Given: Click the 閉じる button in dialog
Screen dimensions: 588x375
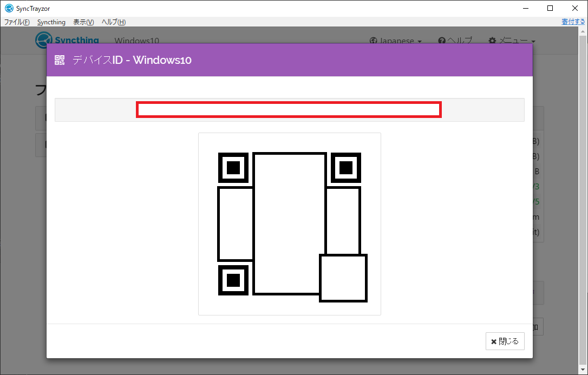Looking at the screenshot, I should point(505,341).
